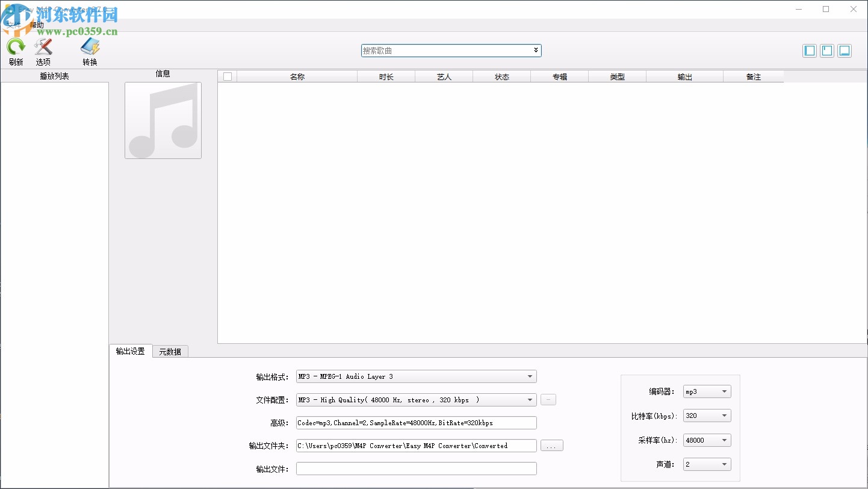868x489 pixels.
Task: Toggle the top panel layout icon
Action: pyautogui.click(x=826, y=51)
